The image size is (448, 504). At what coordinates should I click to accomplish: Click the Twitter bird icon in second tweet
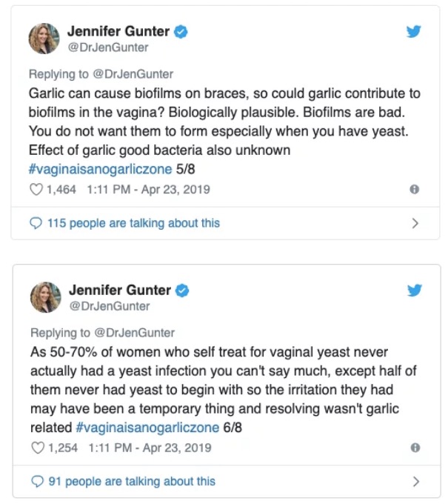(x=415, y=290)
